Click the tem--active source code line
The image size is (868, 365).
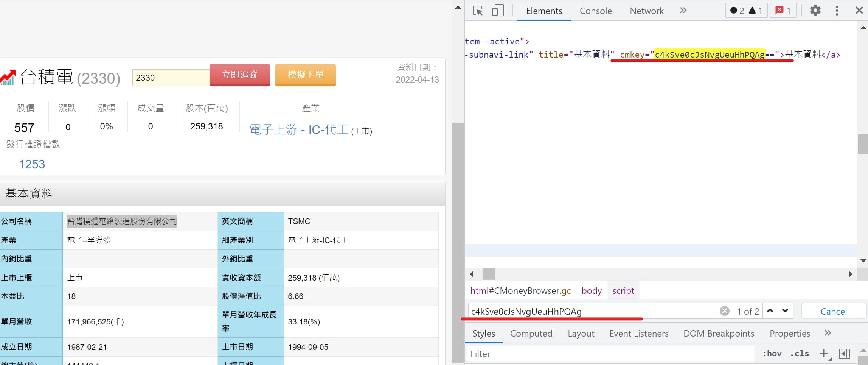point(497,41)
